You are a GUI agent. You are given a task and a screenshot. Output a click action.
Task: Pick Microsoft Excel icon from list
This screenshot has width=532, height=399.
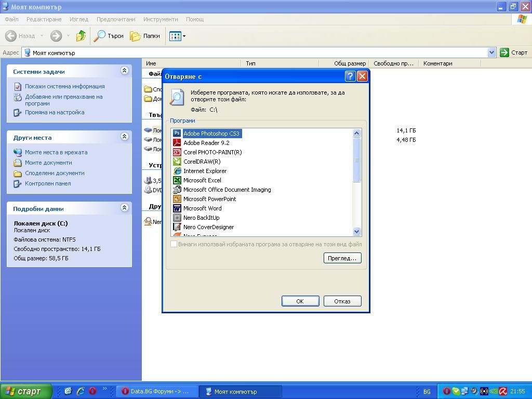pyautogui.click(x=177, y=180)
